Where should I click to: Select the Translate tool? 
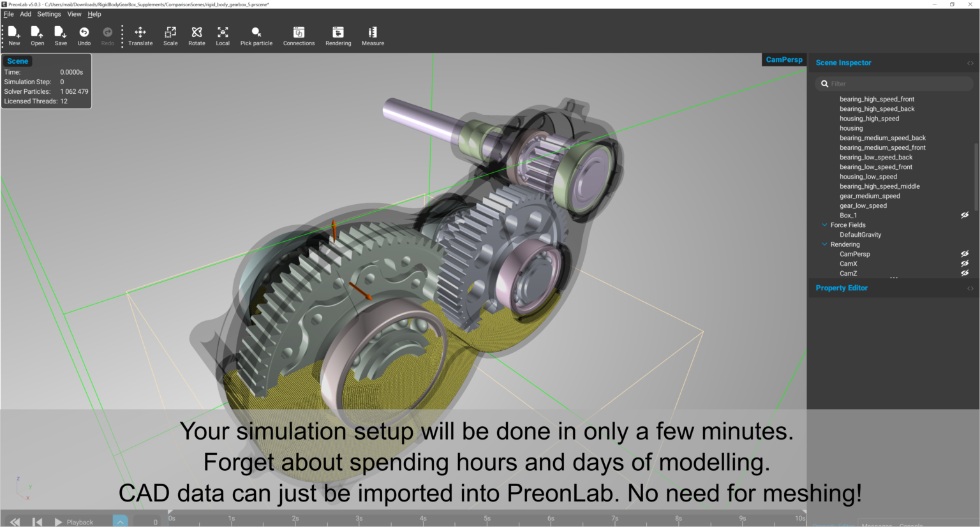point(140,36)
